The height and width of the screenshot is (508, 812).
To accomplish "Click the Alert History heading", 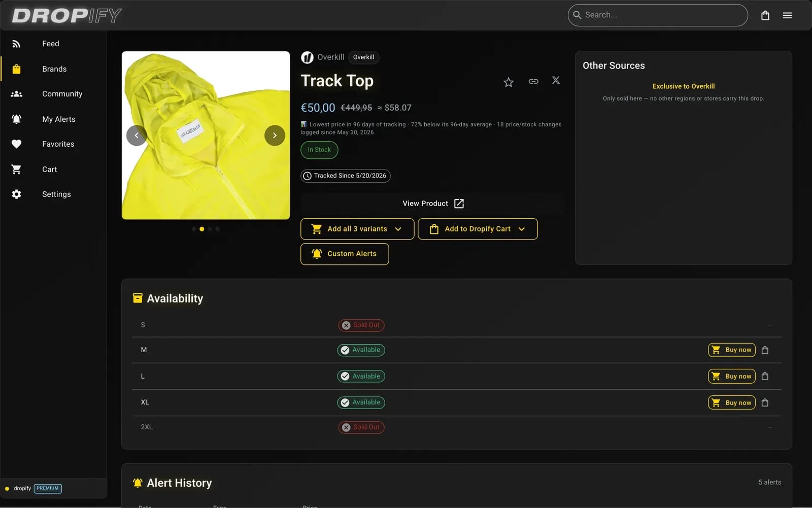I will pyautogui.click(x=179, y=483).
